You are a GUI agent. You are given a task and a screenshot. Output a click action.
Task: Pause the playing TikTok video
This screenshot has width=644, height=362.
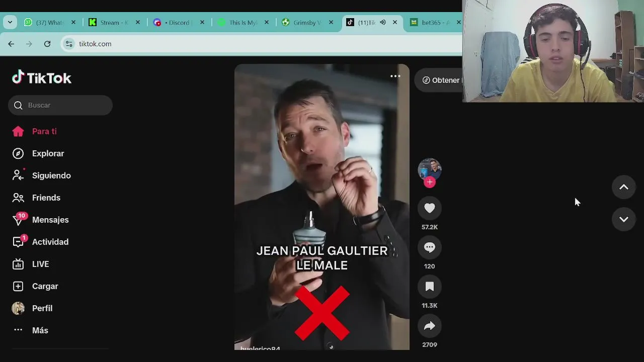[x=322, y=207]
